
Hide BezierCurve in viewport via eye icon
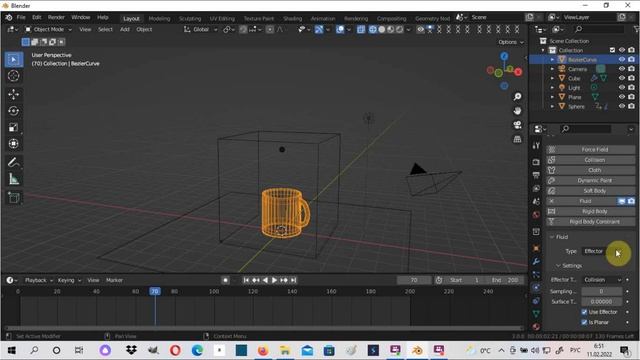pos(622,60)
